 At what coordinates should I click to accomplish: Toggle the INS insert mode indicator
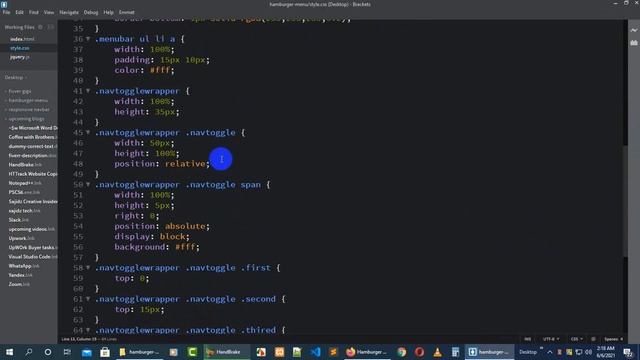click(528, 339)
